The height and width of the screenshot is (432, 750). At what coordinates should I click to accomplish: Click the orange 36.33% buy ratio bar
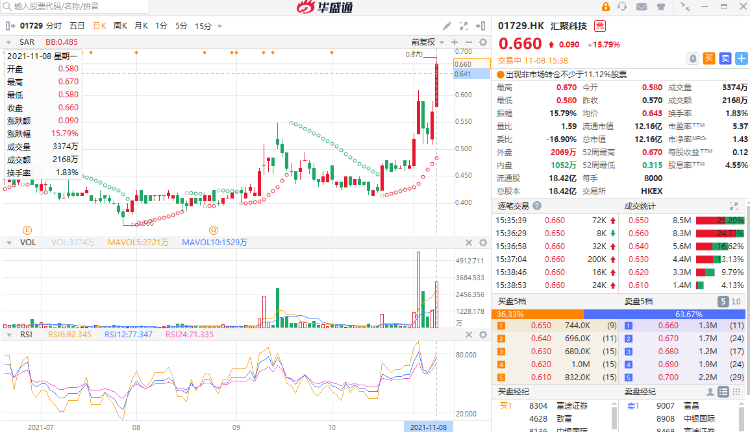[538, 314]
